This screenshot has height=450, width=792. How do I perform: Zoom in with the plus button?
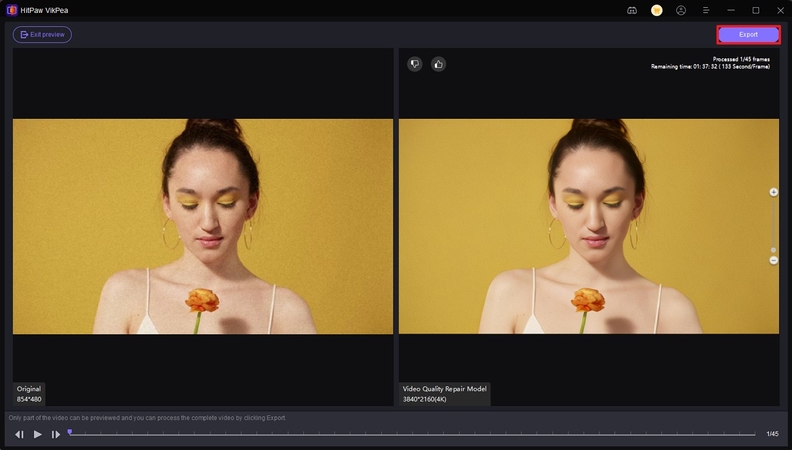pyautogui.click(x=773, y=192)
